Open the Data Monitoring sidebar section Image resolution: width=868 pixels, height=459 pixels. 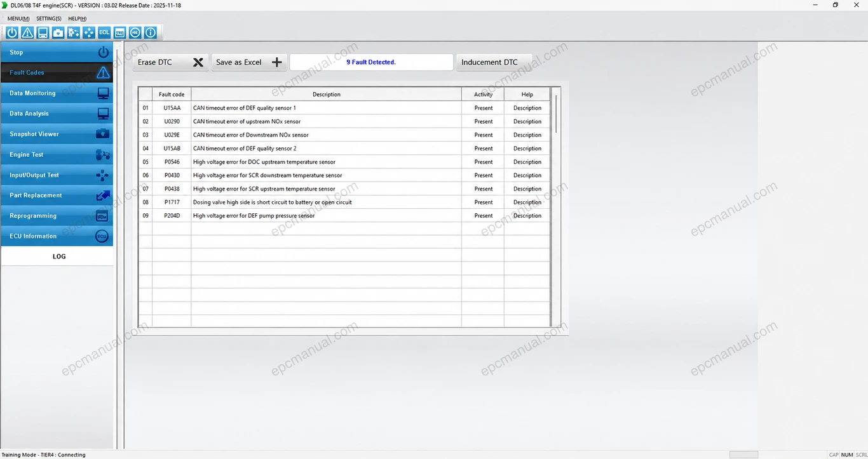57,93
